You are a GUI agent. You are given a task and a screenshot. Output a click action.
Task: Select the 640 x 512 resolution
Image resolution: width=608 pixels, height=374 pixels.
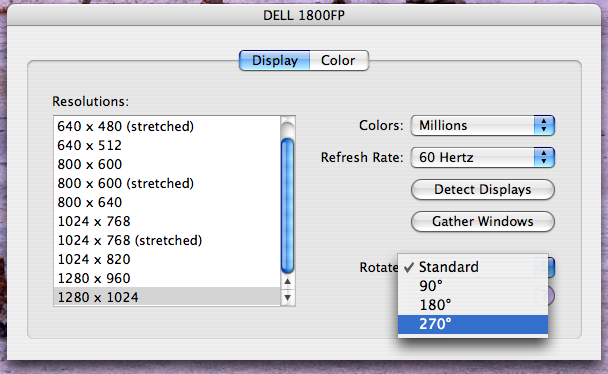[167, 145]
